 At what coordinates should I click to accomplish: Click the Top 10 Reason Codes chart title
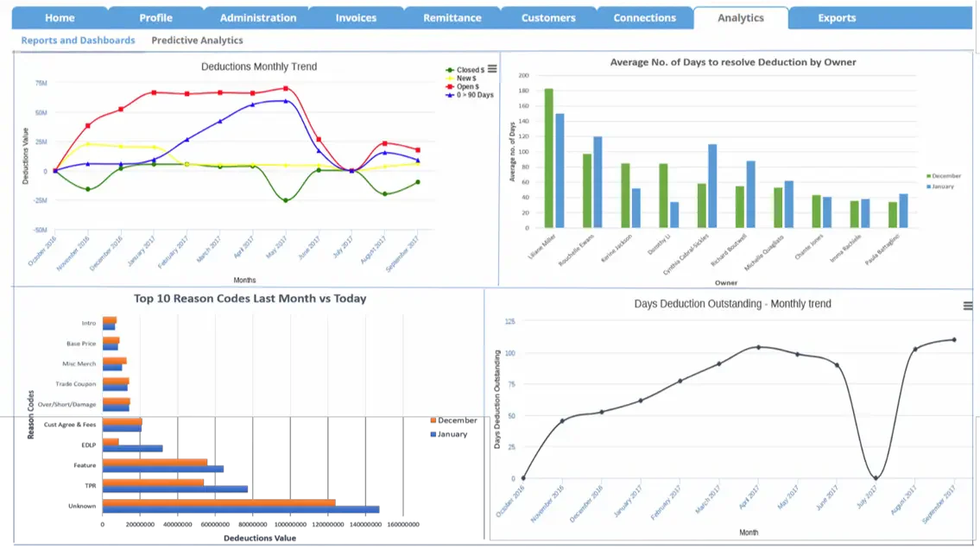click(250, 299)
